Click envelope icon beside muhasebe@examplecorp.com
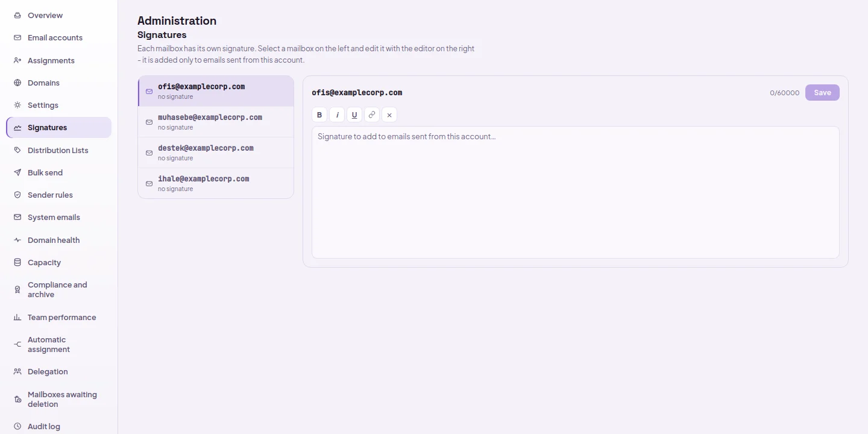Viewport: 868px width, 434px height. (x=149, y=122)
